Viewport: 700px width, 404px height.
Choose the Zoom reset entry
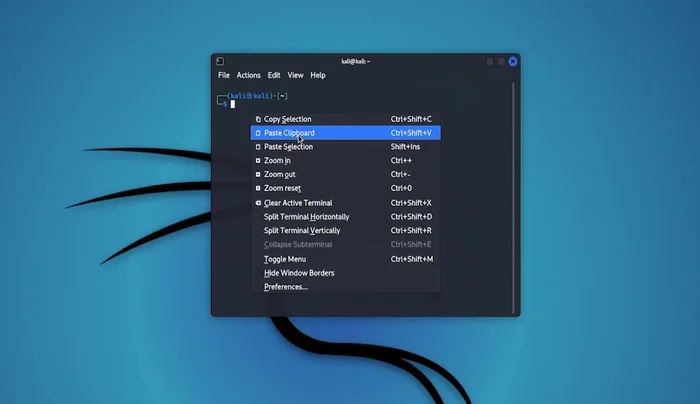tap(346, 188)
